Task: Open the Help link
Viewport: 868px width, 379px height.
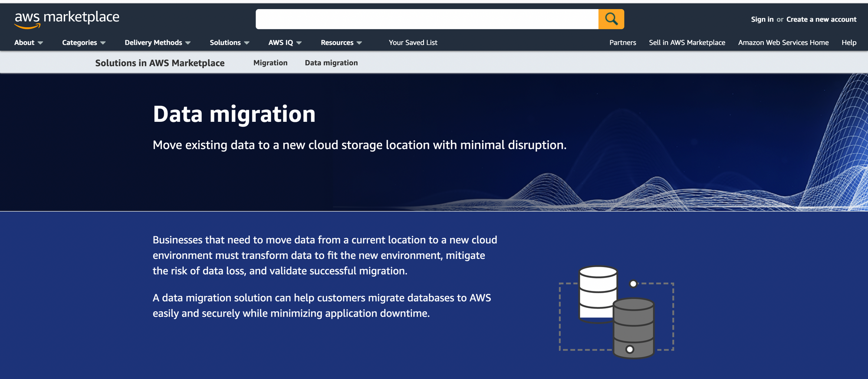Action: click(849, 42)
